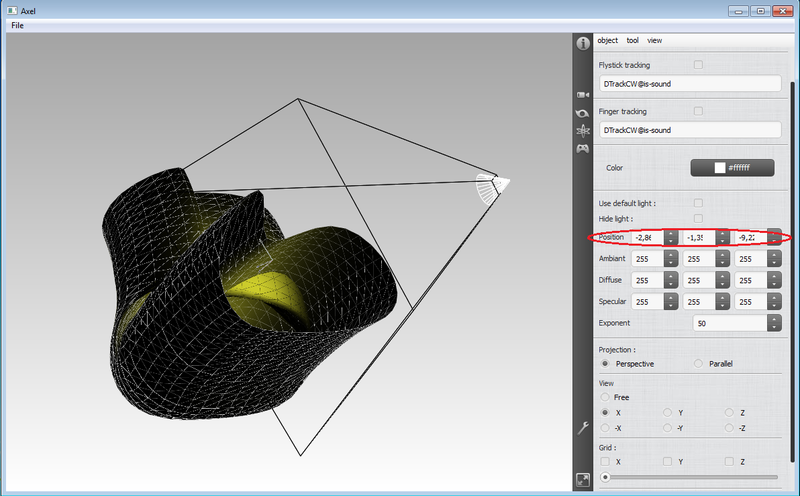Click the fullscreen expand icon
The image size is (800, 496).
583,480
